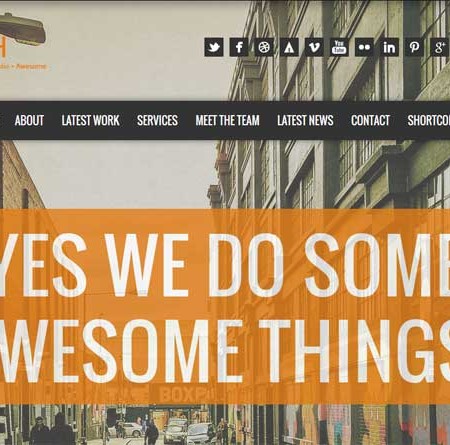Open the Dribbble basketball icon
This screenshot has height=445, width=450.
(264, 47)
